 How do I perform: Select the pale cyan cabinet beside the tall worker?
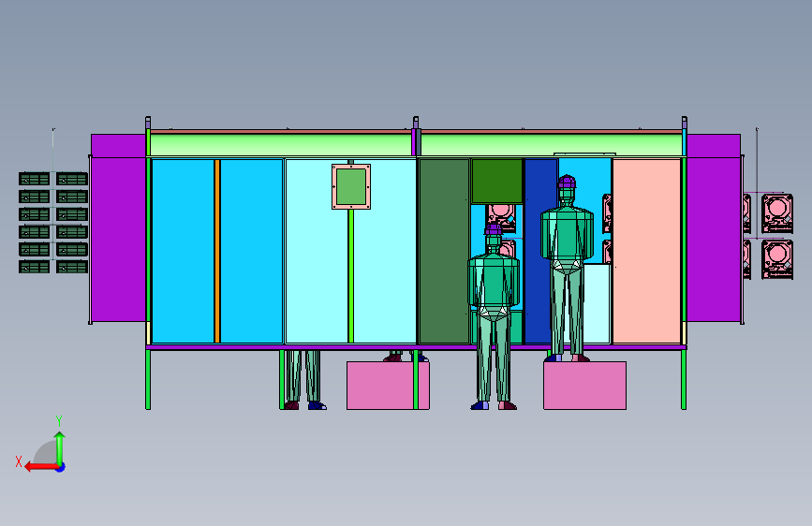596,303
